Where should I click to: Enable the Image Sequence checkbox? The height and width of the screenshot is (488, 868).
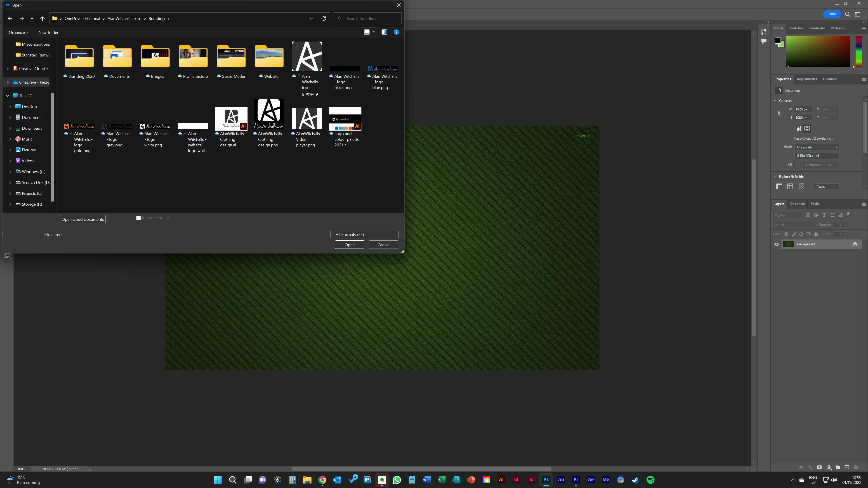pos(139,218)
